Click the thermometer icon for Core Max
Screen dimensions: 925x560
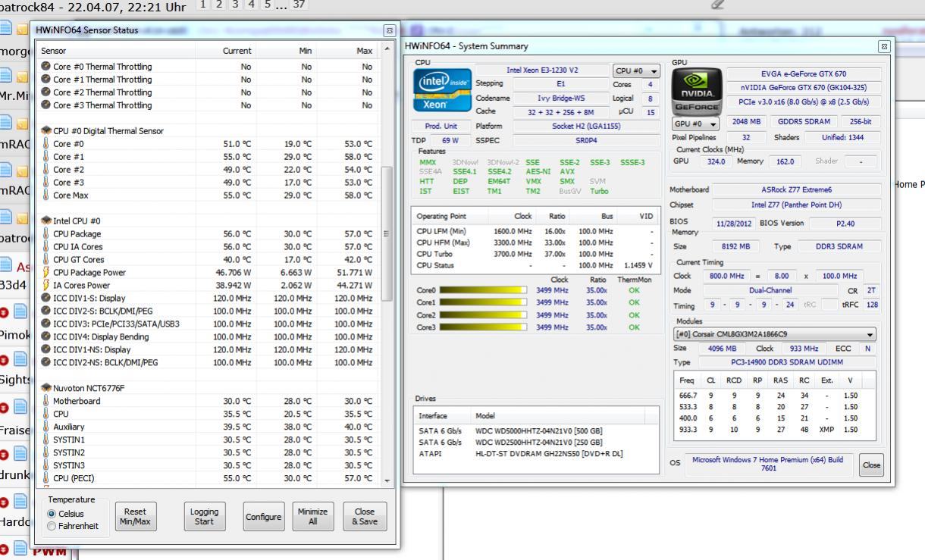45,196
